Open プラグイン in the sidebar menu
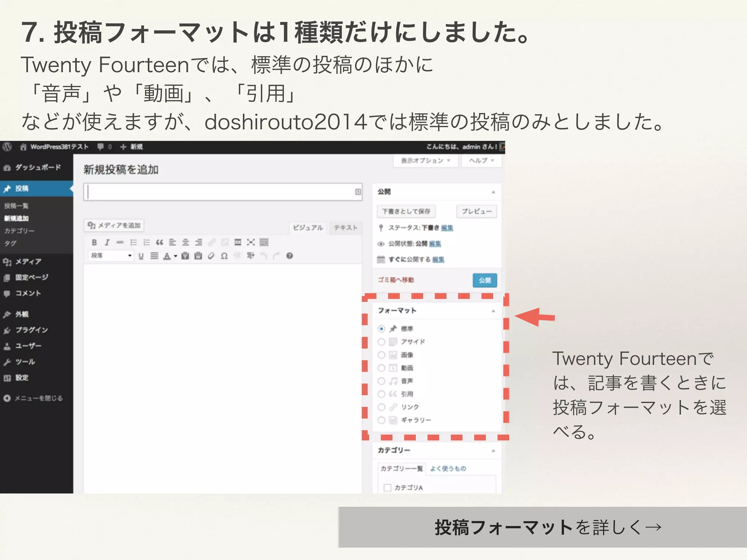Image resolution: width=747 pixels, height=560 pixels. click(36, 330)
